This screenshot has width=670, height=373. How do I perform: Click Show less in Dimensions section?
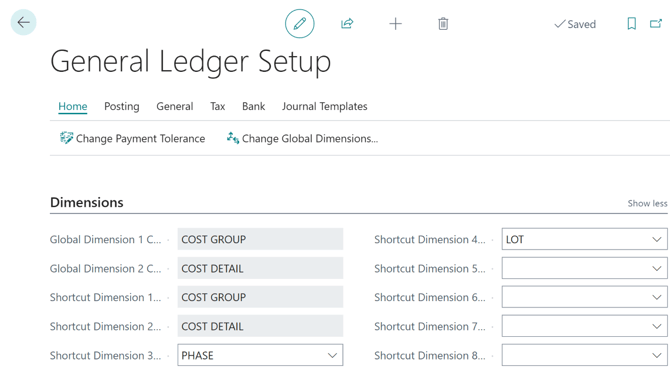tap(647, 203)
